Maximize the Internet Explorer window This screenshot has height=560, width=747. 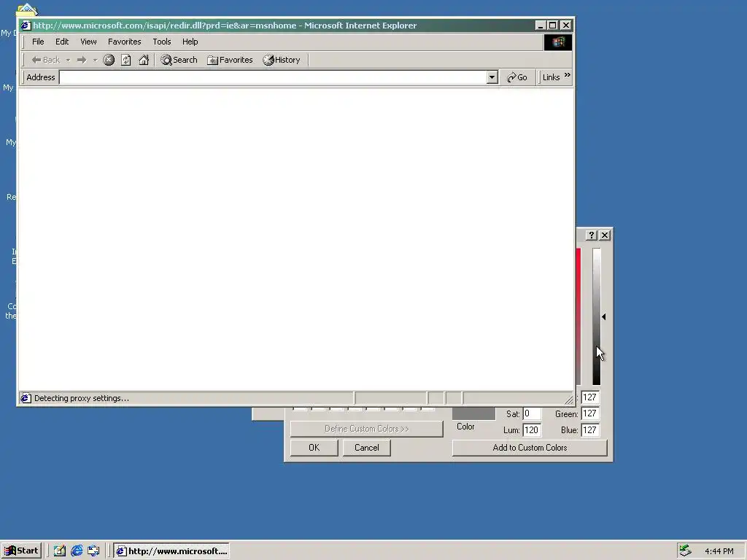pos(553,26)
